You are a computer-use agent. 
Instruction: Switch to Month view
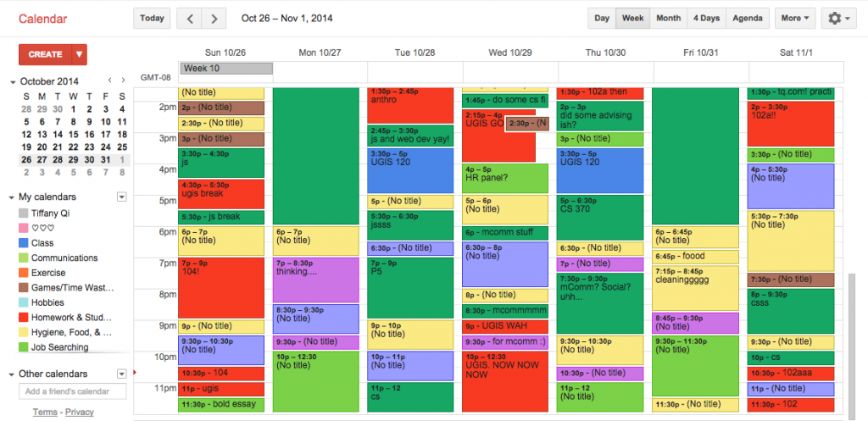coord(668,19)
